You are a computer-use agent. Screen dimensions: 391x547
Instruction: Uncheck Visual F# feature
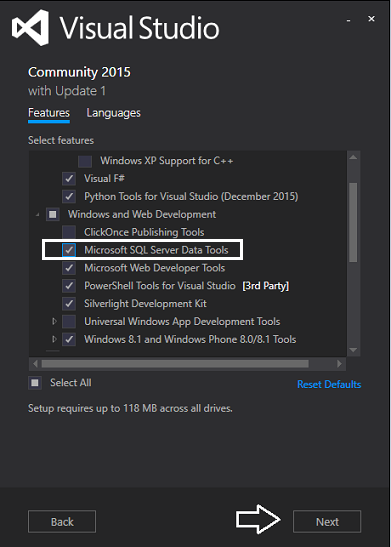[x=69, y=179]
